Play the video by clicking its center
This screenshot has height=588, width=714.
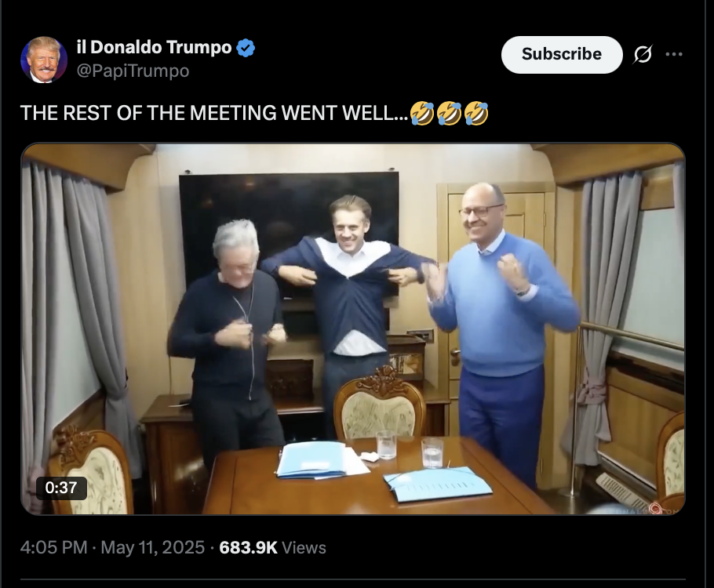pos(353,328)
